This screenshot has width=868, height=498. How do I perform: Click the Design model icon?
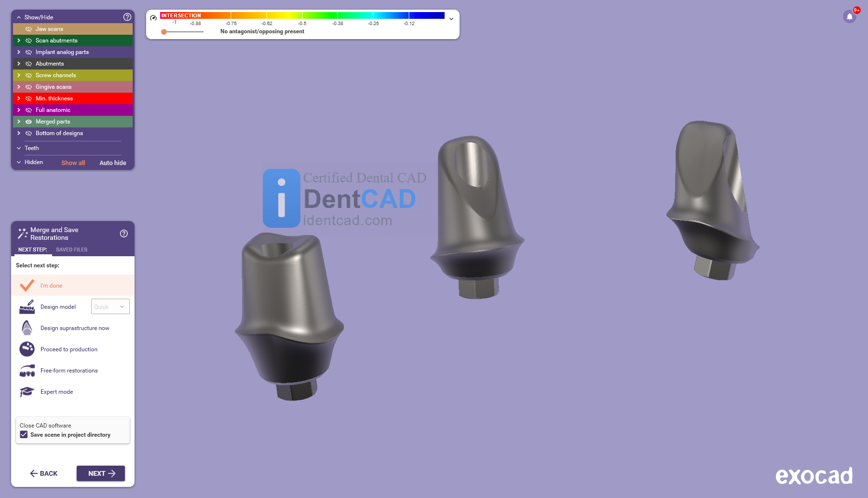(27, 307)
